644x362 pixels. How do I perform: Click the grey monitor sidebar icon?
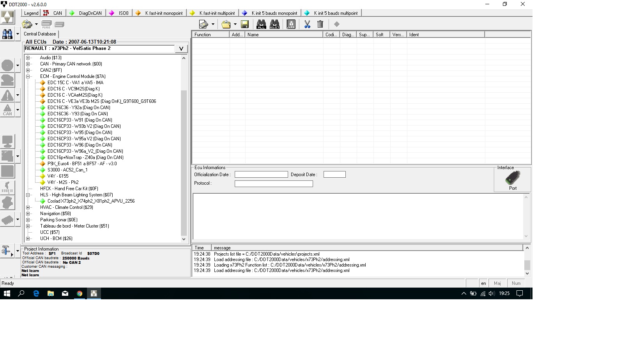pos(7,141)
